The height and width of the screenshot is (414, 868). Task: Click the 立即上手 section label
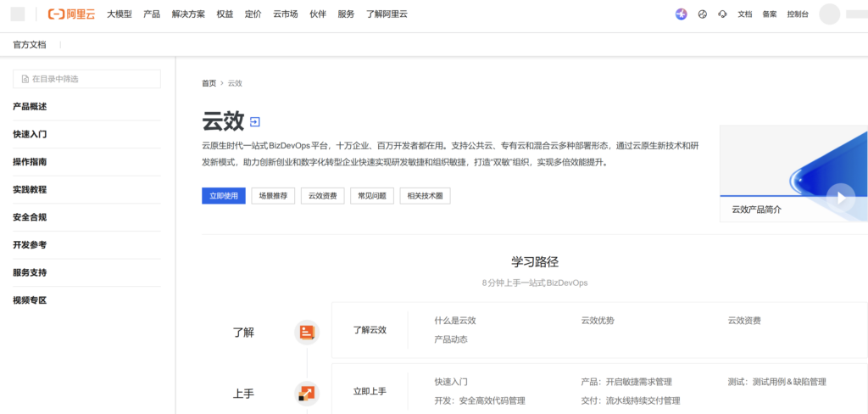click(x=370, y=391)
